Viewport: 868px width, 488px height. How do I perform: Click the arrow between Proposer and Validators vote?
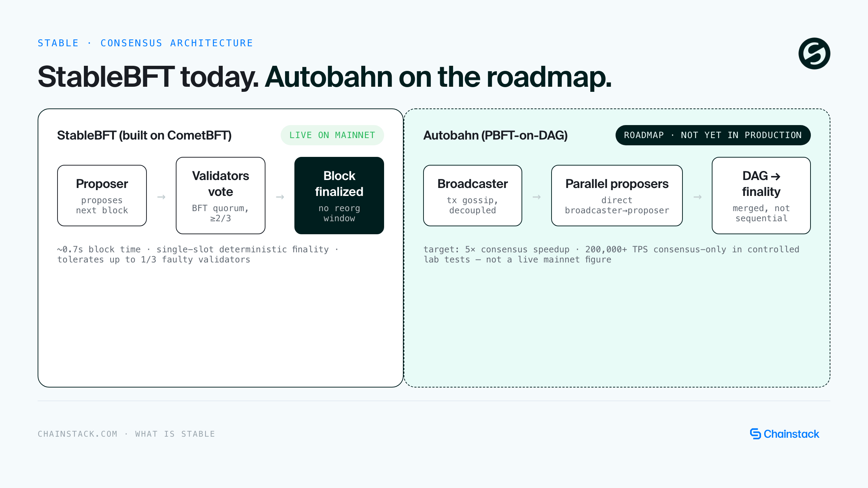[161, 197]
